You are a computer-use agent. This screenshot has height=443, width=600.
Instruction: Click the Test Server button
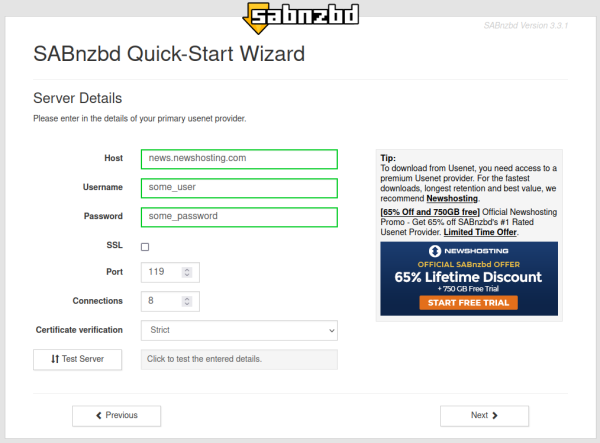78,359
